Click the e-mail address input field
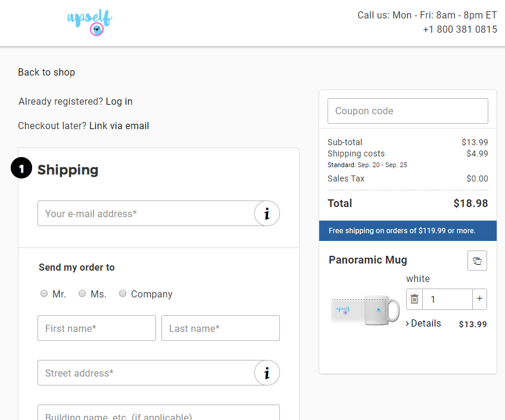The height and width of the screenshot is (420, 505). [146, 214]
